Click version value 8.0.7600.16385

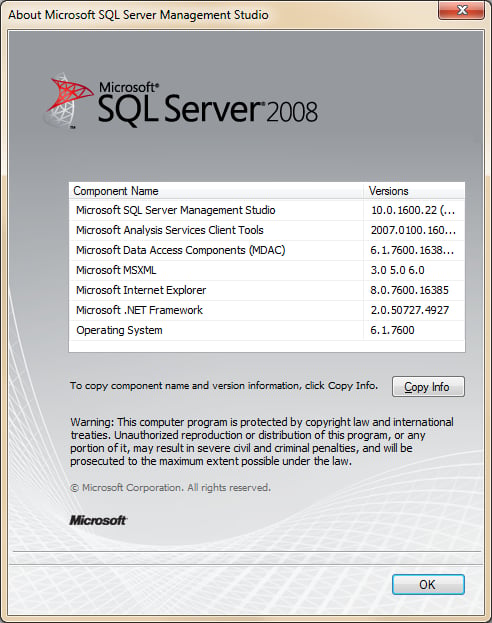point(409,290)
